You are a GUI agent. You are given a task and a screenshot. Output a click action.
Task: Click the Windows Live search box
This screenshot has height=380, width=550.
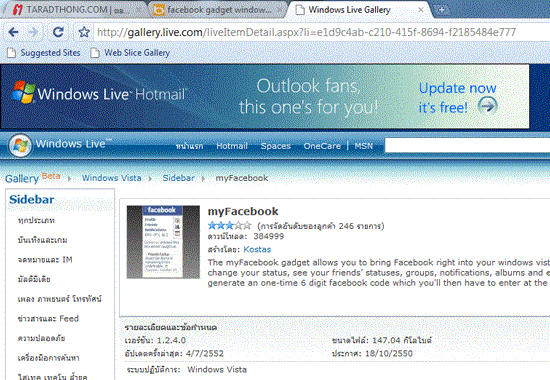click(467, 145)
